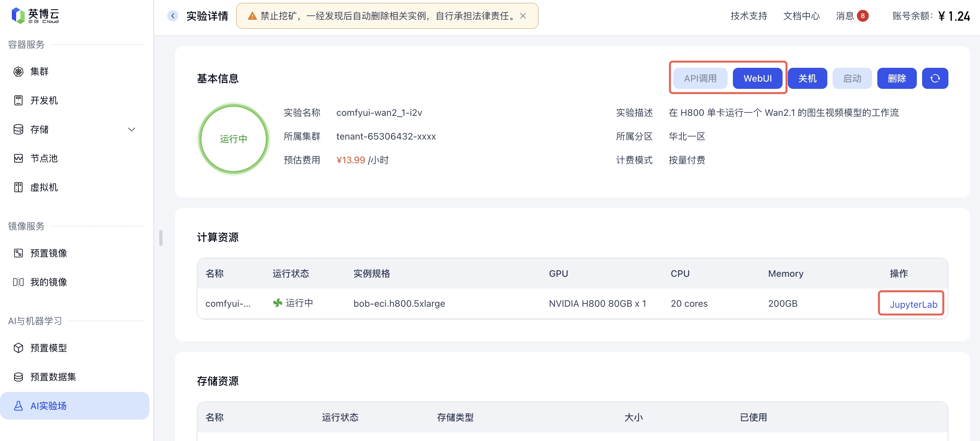Open 技术支持 technical support
This screenshot has width=980, height=441.
click(x=748, y=15)
